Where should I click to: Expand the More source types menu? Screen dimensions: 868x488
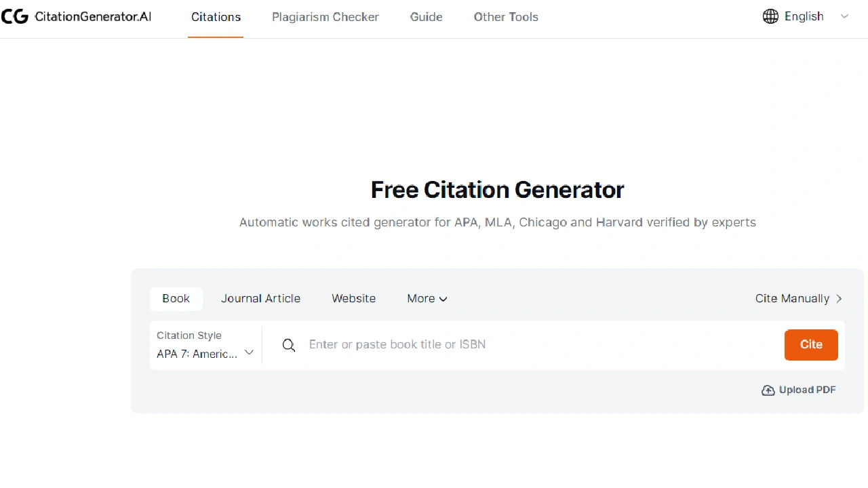tap(427, 298)
